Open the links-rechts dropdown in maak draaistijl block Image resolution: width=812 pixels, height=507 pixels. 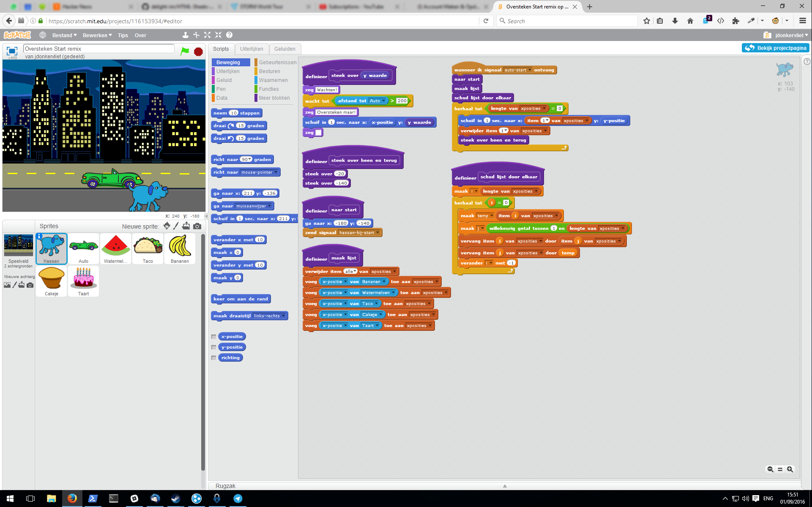click(282, 316)
